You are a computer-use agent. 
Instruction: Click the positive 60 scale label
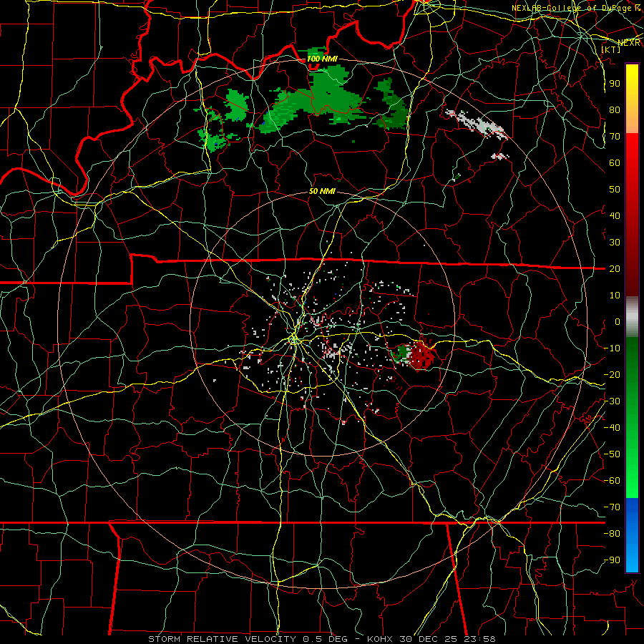pos(615,163)
